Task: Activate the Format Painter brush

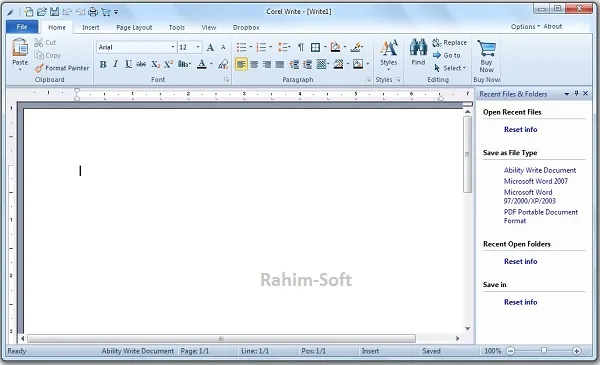Action: 39,68
